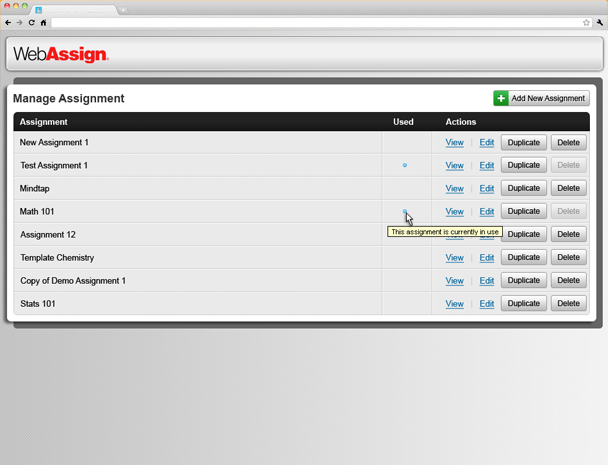Click the WebAssign logo

61,54
